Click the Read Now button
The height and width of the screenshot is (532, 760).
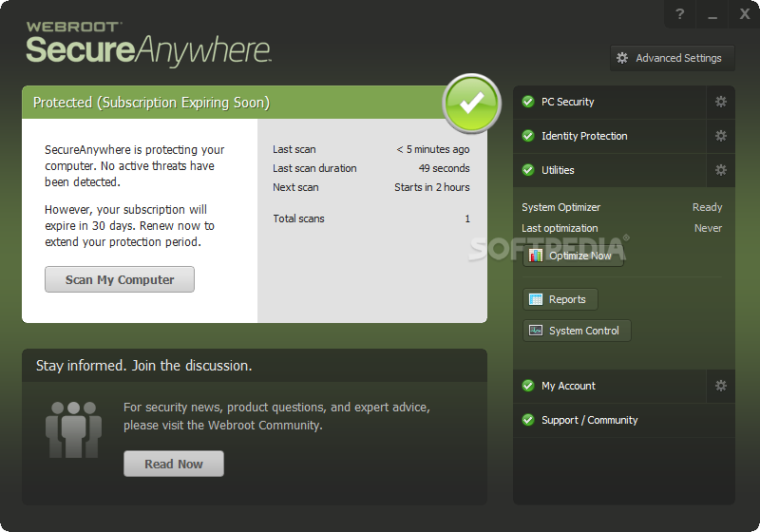(x=174, y=464)
